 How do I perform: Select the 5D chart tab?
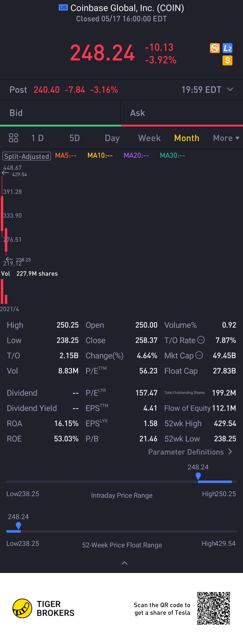pos(74,138)
